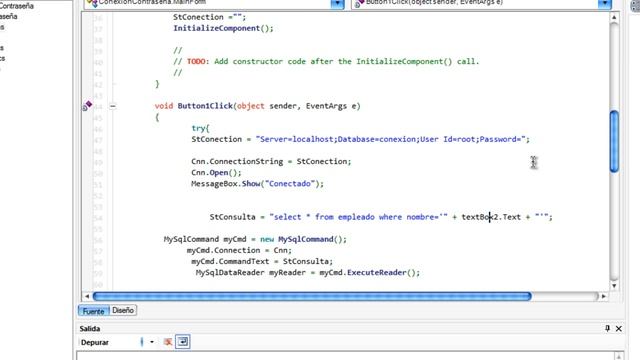Click the Salida panel title
The width and height of the screenshot is (640, 360).
90,329
